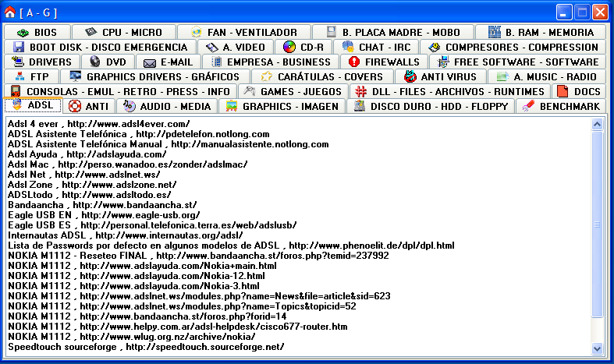
Task: Click the E-MAIL envelope icon
Action: 150,62
